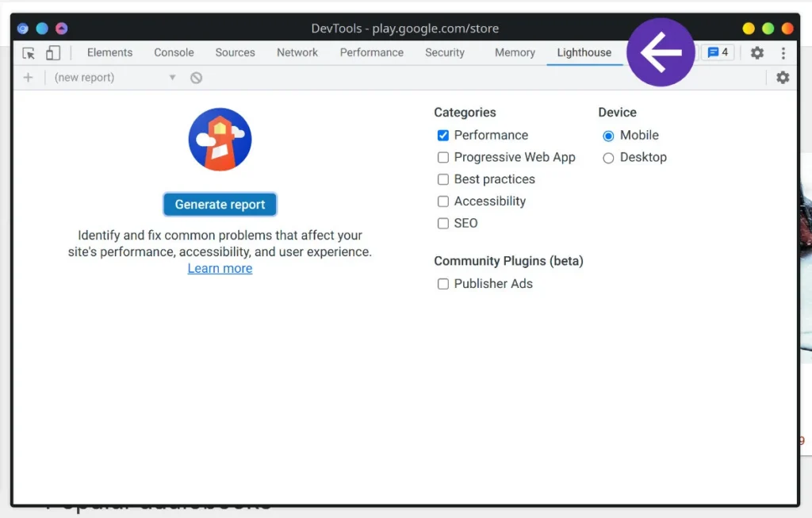This screenshot has width=812, height=518.
Task: Click the plus icon to add a new report
Action: (28, 78)
